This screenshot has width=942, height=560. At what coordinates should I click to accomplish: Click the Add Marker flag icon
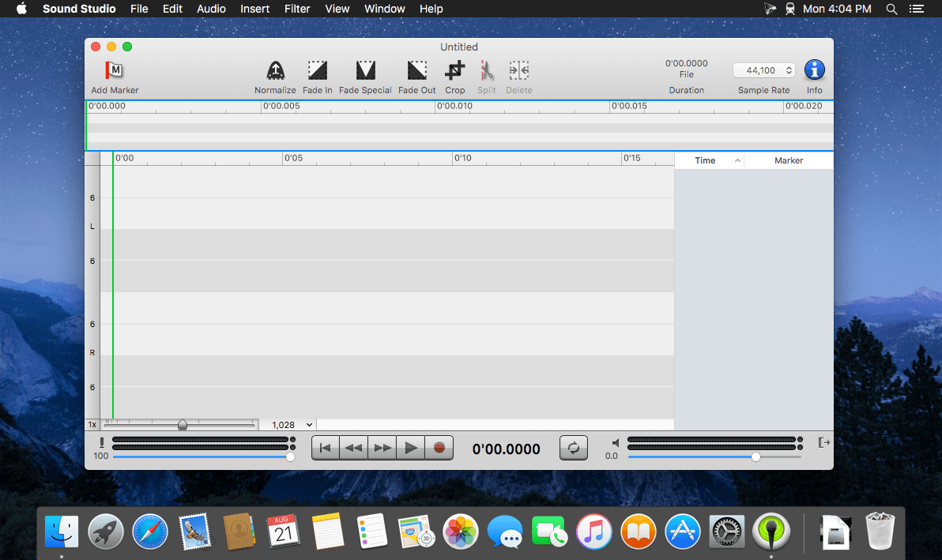(x=115, y=70)
